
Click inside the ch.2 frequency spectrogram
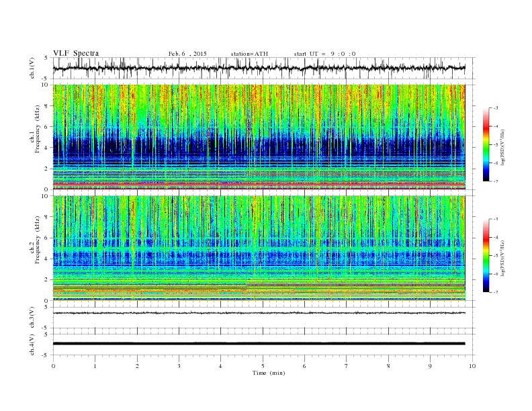(x=259, y=248)
